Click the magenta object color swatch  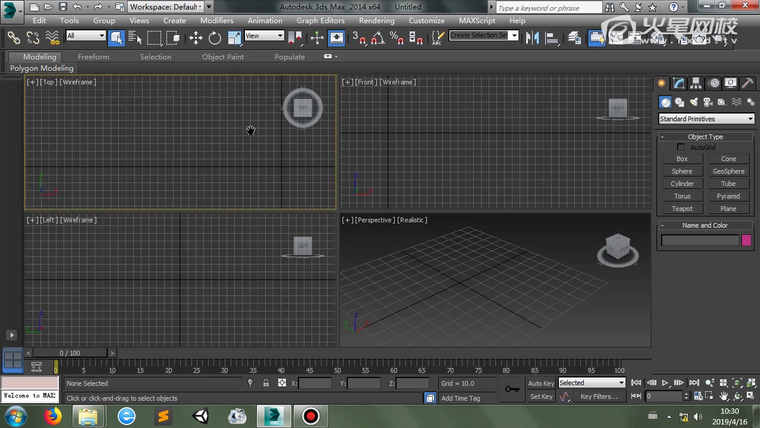[746, 240]
